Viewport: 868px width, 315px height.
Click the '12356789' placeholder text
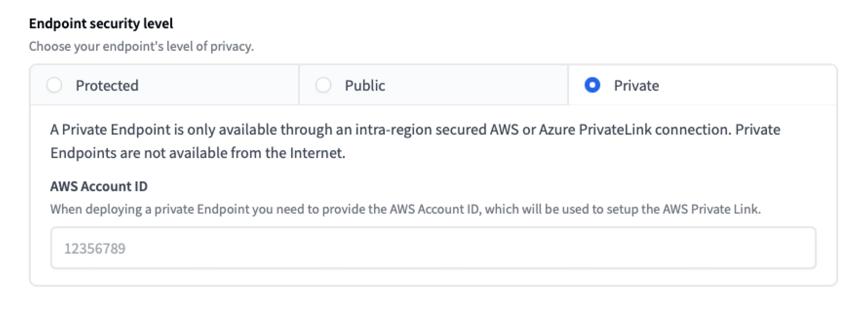pyautogui.click(x=95, y=249)
